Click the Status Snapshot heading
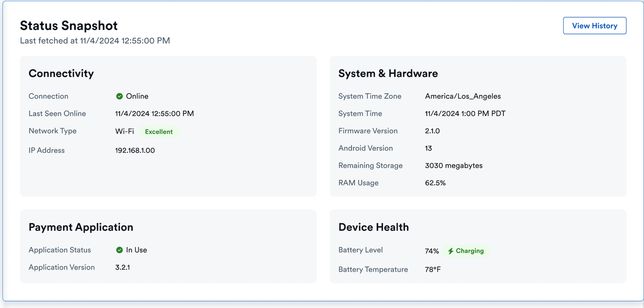 pyautogui.click(x=69, y=26)
